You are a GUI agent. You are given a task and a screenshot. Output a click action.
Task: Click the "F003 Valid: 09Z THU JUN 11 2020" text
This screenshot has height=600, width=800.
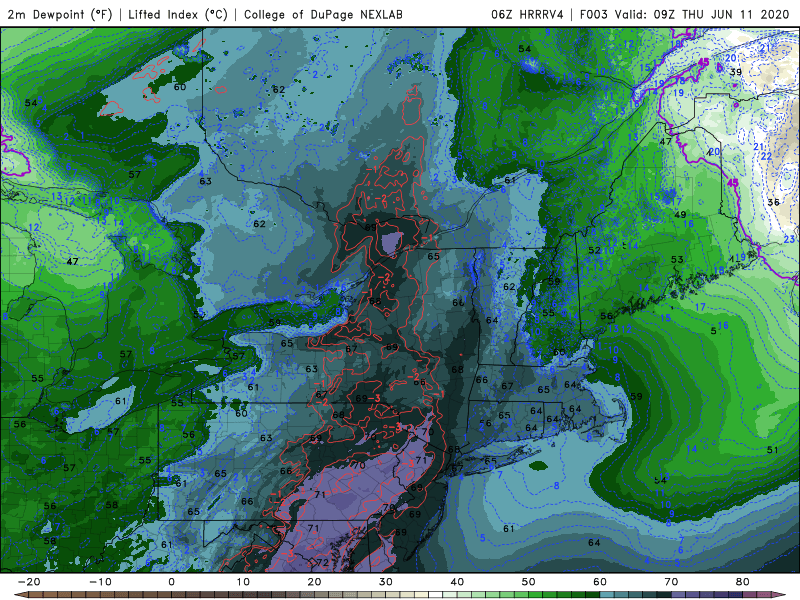click(x=684, y=14)
